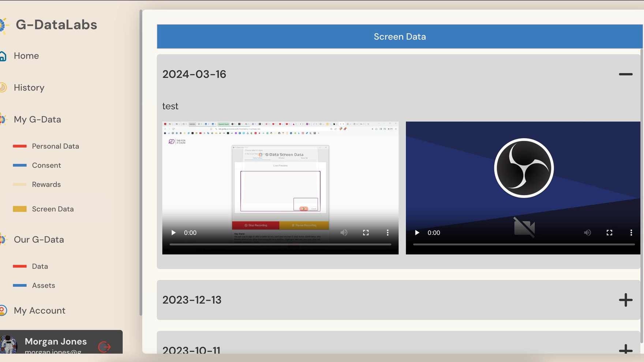The image size is (644, 362).
Task: Open more options on OBS video
Action: (631, 233)
